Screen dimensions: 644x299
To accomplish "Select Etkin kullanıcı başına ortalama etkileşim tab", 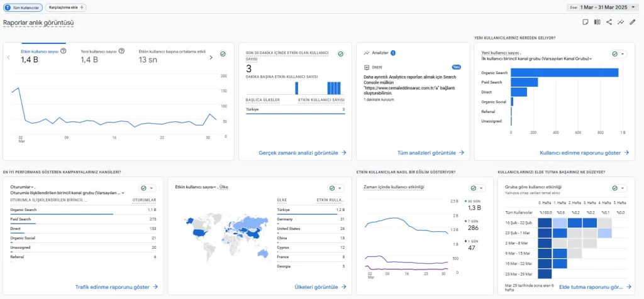I will pyautogui.click(x=172, y=52).
